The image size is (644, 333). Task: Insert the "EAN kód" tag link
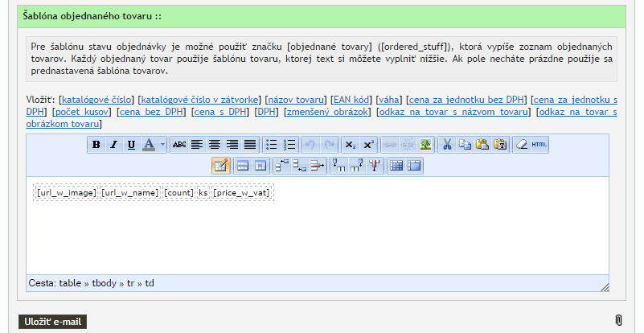pos(351,99)
